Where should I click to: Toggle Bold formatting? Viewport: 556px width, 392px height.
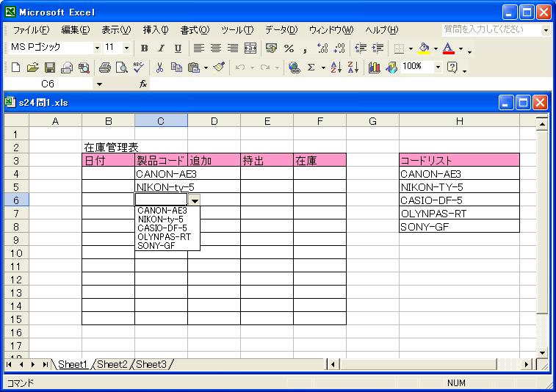144,48
